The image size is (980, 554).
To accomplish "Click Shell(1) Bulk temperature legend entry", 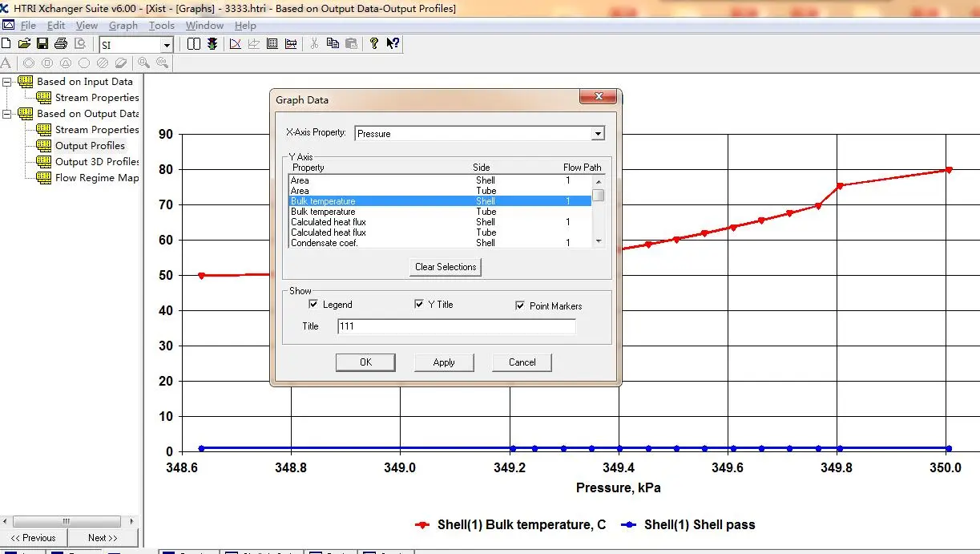I will (x=511, y=525).
